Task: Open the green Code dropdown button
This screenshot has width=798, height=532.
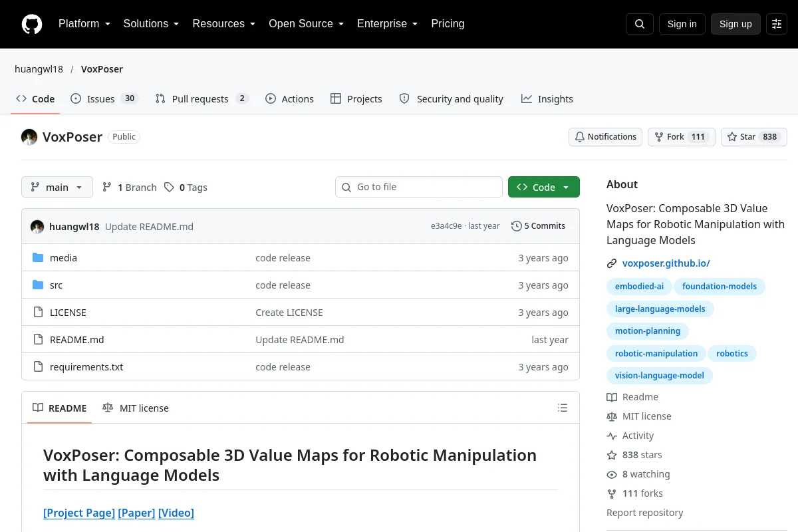Action: [x=544, y=188]
